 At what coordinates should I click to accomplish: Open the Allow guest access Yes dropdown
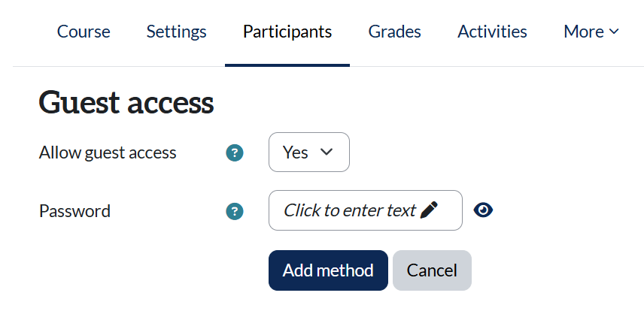309,152
